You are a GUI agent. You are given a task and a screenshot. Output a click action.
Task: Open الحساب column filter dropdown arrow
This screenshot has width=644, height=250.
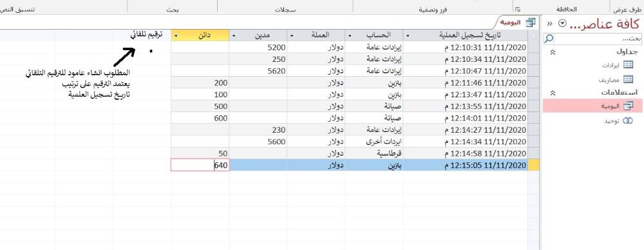(350, 35)
